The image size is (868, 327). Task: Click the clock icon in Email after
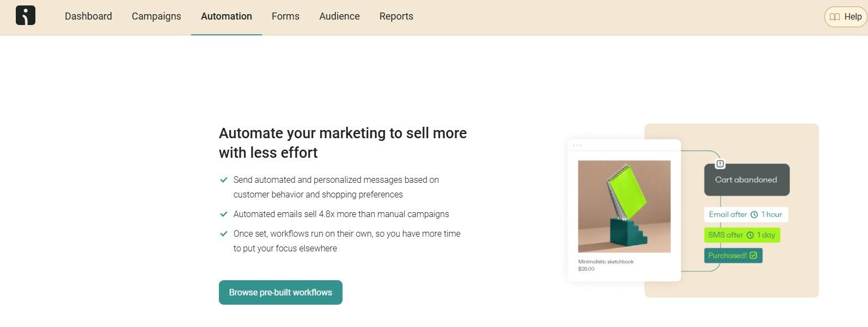click(x=754, y=215)
